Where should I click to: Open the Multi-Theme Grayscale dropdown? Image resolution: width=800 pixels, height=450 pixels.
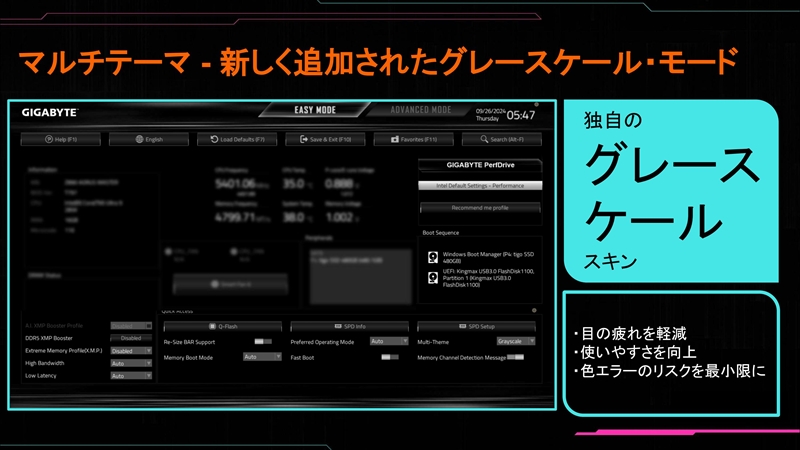point(516,341)
